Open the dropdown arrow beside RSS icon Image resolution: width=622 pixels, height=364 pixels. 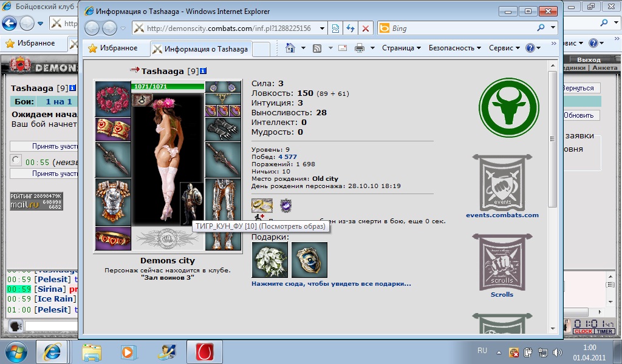tap(330, 49)
